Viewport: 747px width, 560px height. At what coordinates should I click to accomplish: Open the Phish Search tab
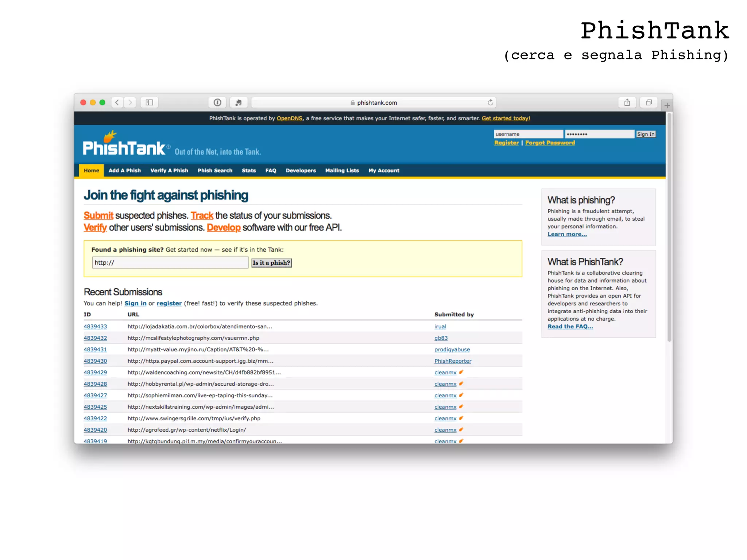coord(215,170)
